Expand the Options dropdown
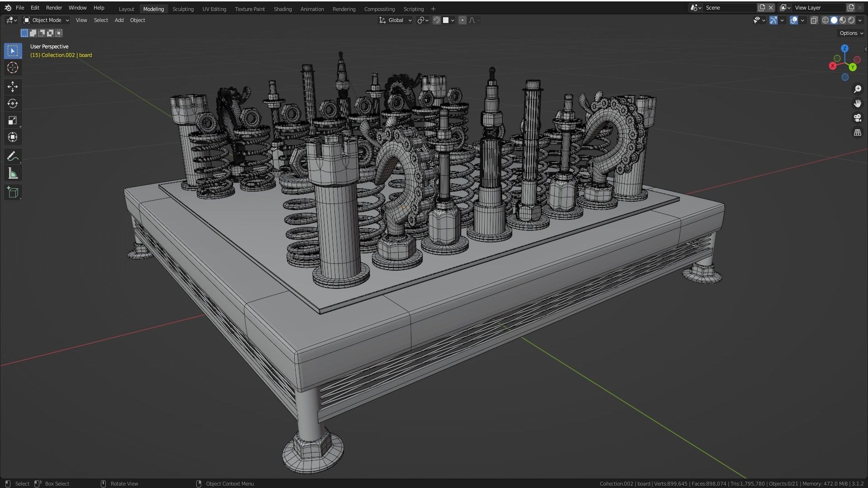 [851, 33]
